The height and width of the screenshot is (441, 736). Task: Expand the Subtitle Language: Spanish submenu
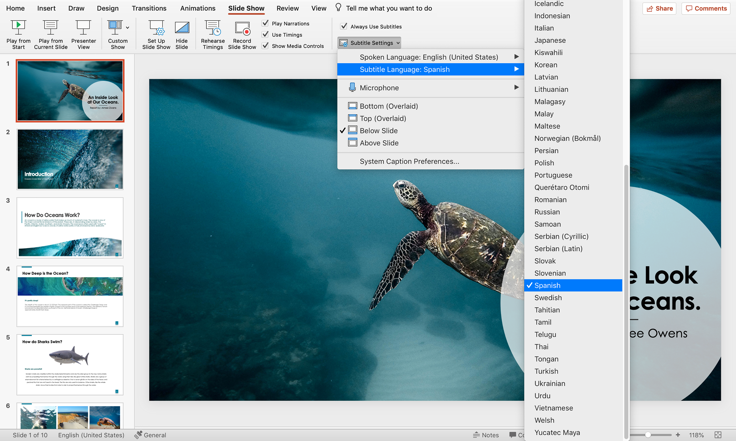[x=430, y=69]
